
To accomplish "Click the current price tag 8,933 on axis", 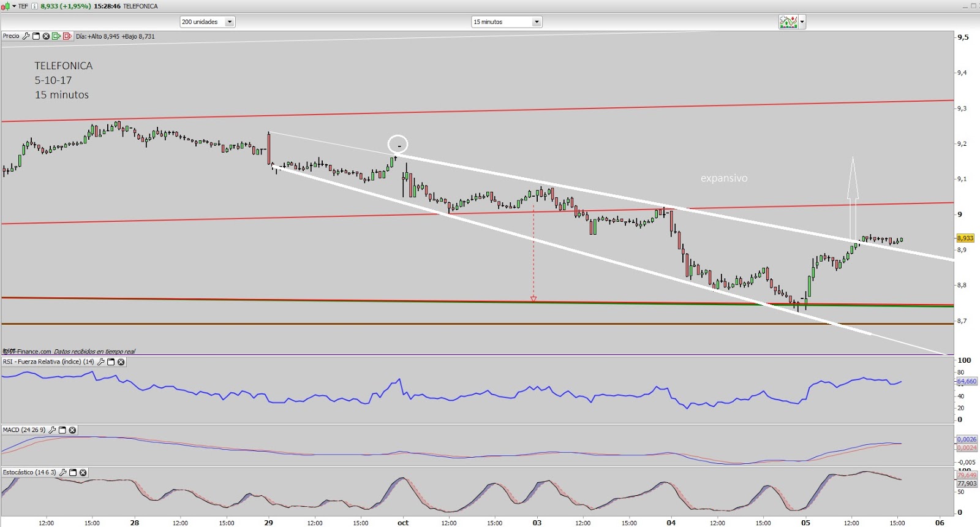I will (965, 238).
